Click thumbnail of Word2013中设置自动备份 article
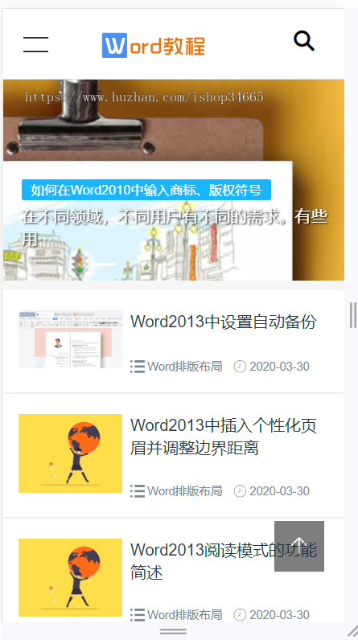 pyautogui.click(x=70, y=339)
